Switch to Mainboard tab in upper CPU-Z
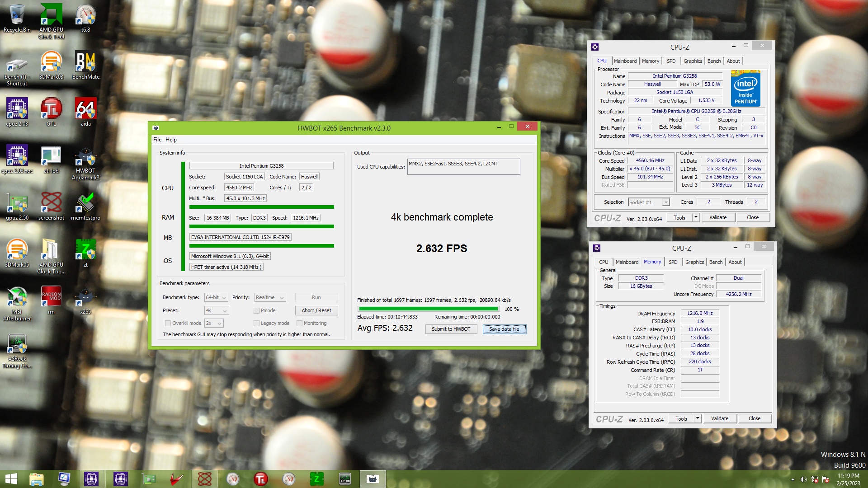Screen dimensions: 868x488 click(625, 61)
